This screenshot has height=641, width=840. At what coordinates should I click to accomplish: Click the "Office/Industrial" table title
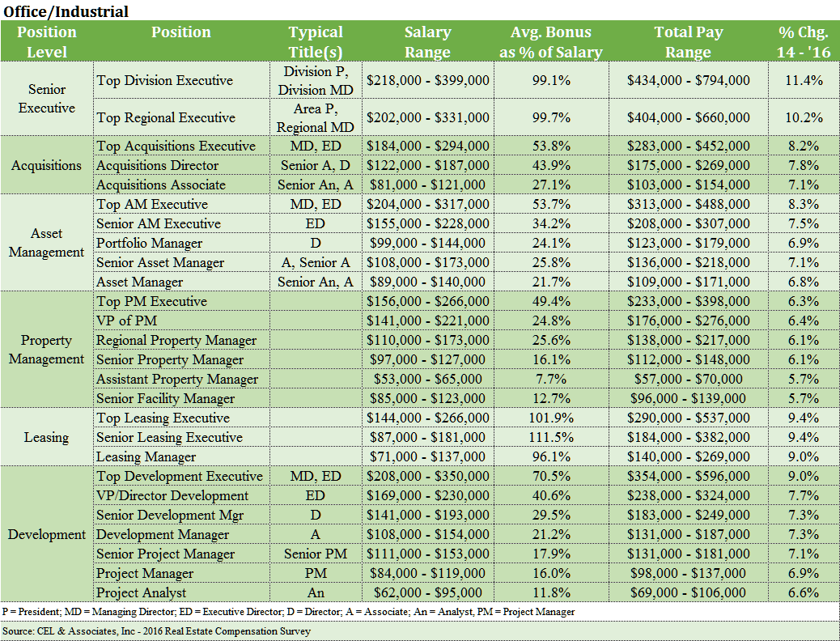(x=66, y=11)
